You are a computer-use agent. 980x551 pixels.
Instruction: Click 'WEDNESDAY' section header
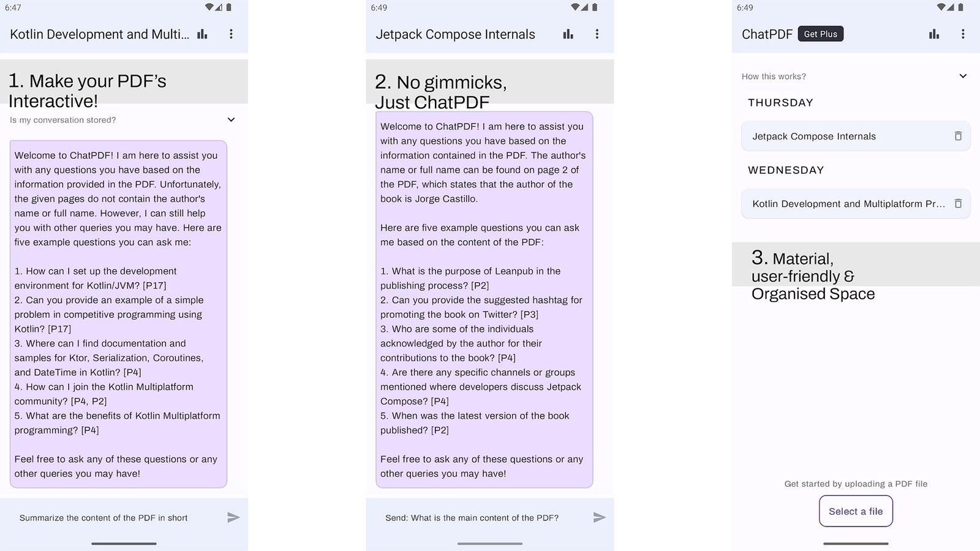(786, 170)
